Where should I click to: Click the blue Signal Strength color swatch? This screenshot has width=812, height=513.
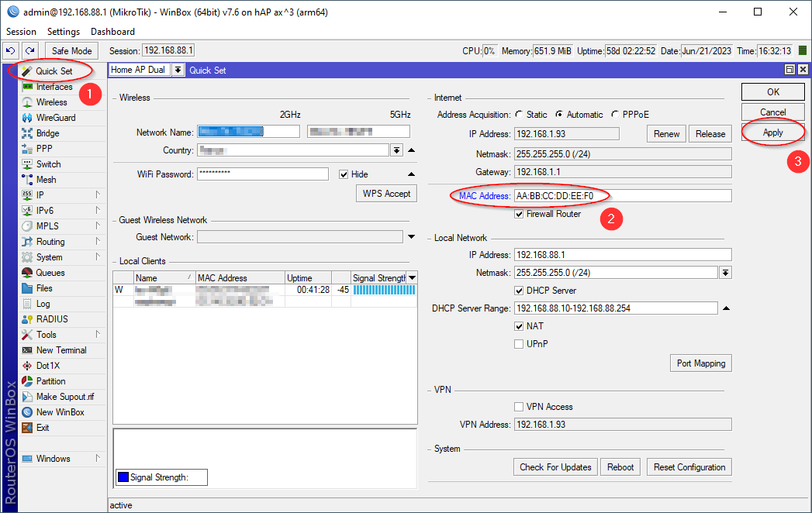(123, 477)
